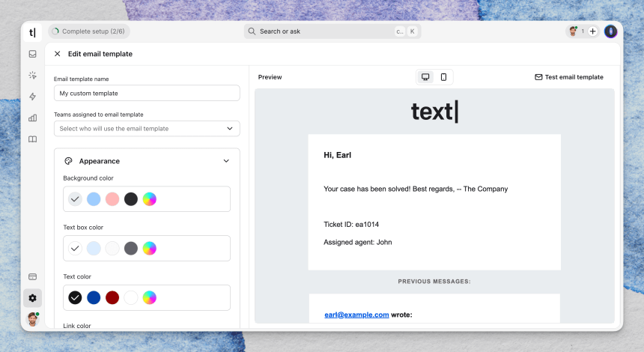Click the envelope icon beside Test email template
Image resolution: width=644 pixels, height=352 pixels.
coord(538,77)
